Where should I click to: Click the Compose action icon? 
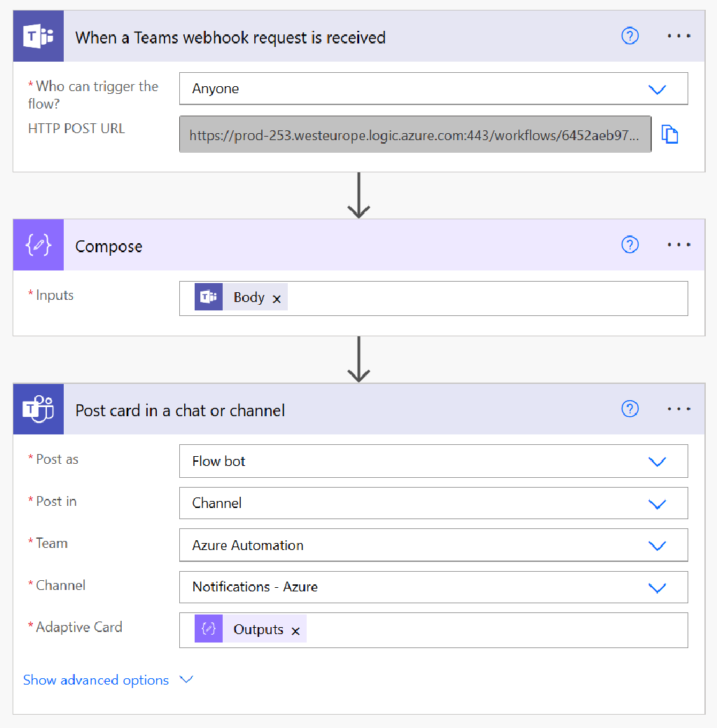[39, 245]
